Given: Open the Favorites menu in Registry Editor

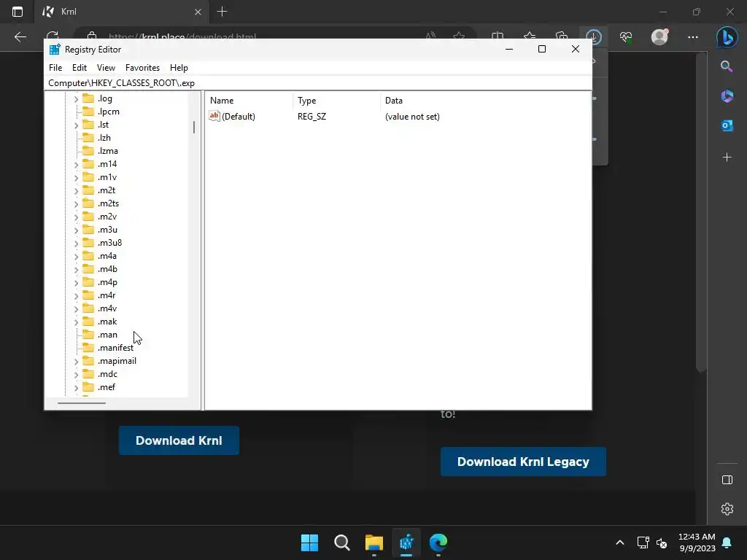Looking at the screenshot, I should (142, 68).
